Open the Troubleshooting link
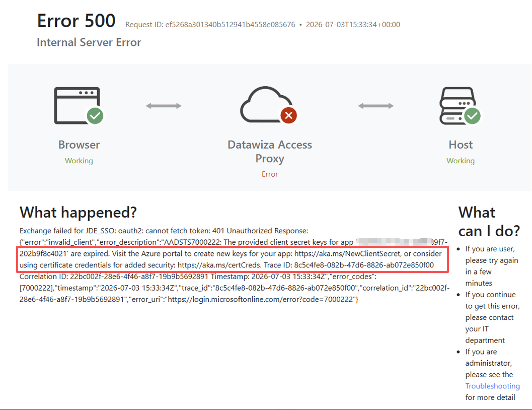 point(492,386)
